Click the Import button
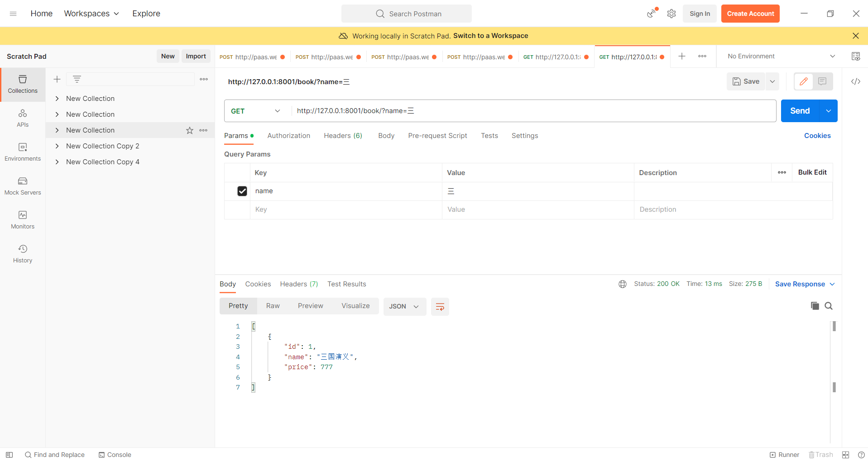 196,56
